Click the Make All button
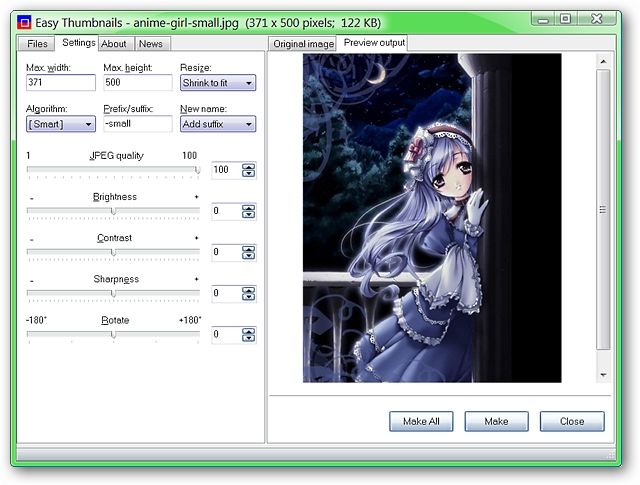This screenshot has width=640, height=485. (x=421, y=421)
